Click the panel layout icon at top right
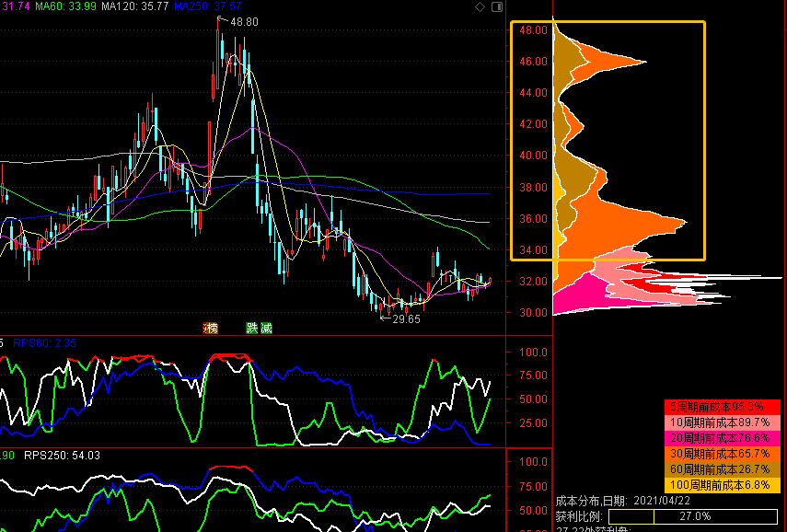787x532 pixels. point(495,7)
